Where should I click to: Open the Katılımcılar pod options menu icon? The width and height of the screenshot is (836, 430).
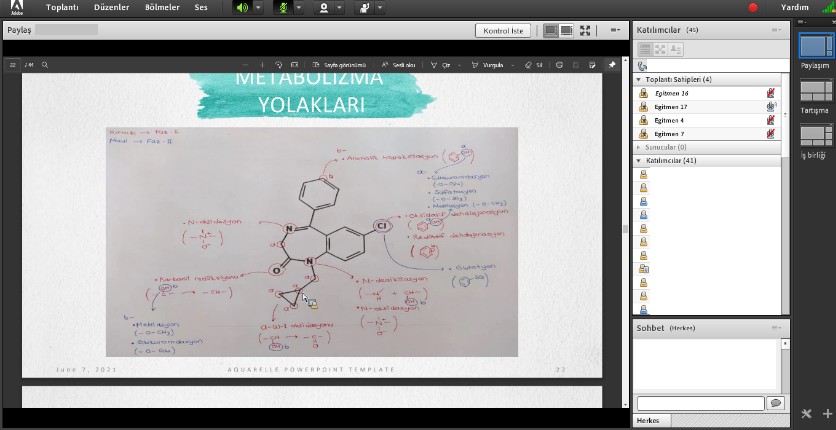point(776,31)
